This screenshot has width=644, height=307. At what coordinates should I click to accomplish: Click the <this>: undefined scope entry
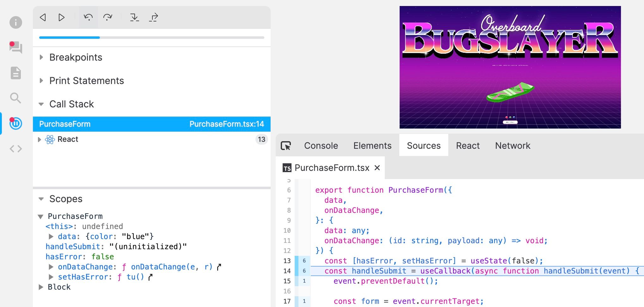click(84, 226)
